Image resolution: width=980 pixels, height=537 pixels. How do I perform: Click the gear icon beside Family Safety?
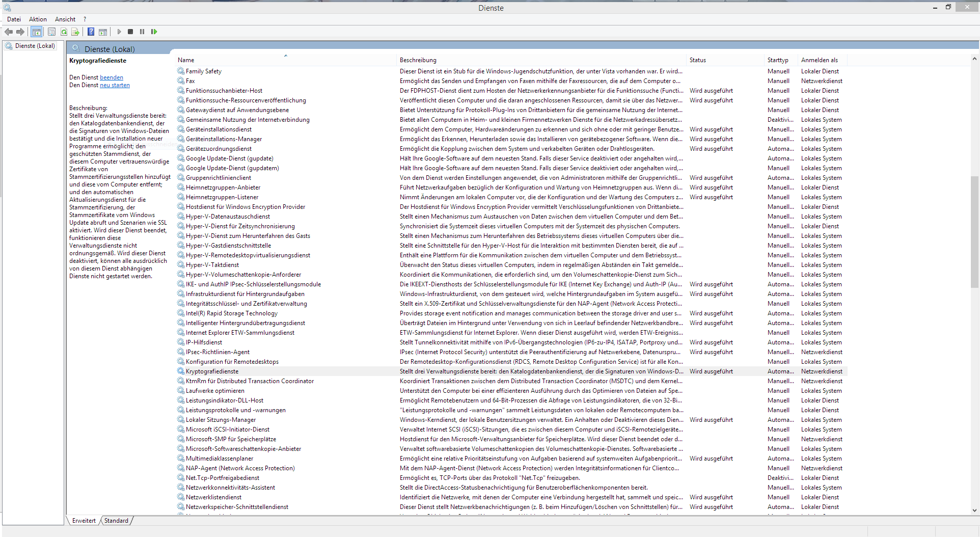click(181, 71)
